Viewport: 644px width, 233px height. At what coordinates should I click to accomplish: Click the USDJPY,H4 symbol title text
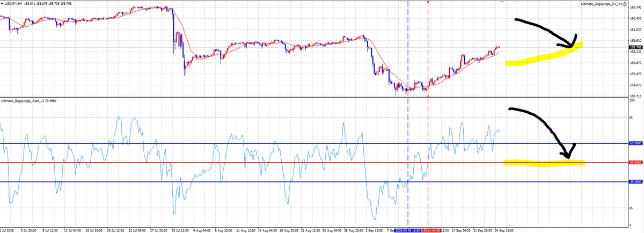[14, 4]
